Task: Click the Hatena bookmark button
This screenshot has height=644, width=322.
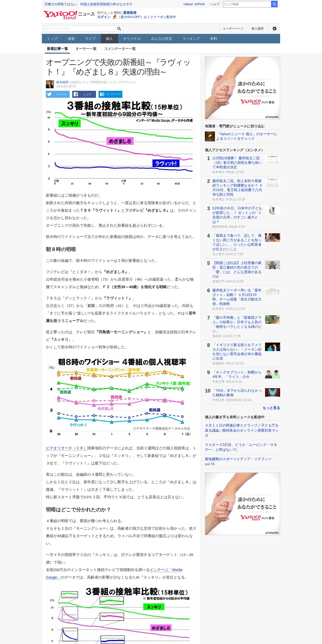Action: 110,94
